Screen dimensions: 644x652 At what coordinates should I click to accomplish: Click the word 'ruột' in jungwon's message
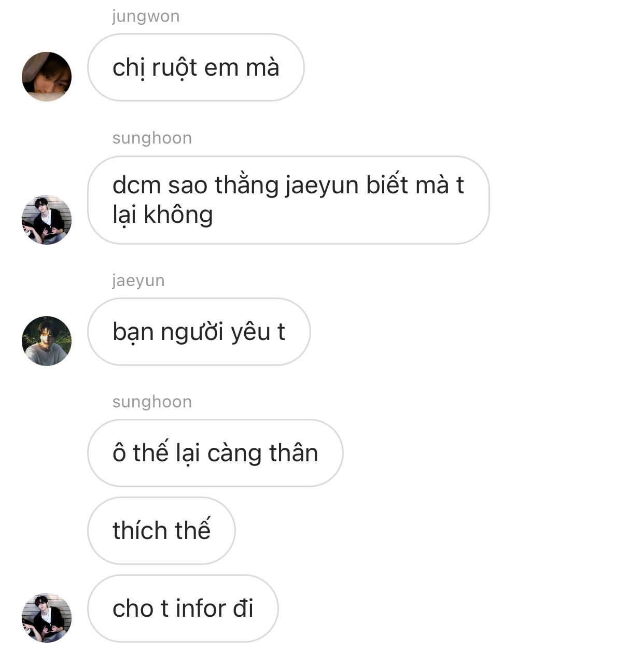[x=174, y=68]
